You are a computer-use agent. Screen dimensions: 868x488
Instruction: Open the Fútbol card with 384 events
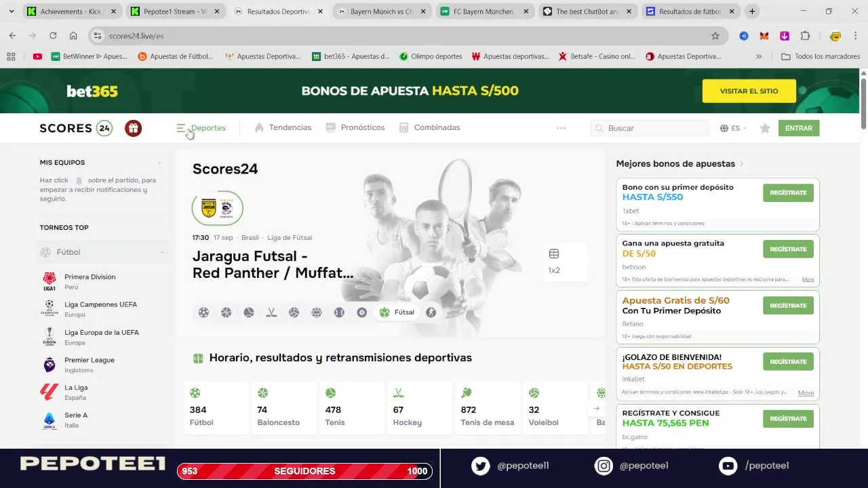(216, 408)
